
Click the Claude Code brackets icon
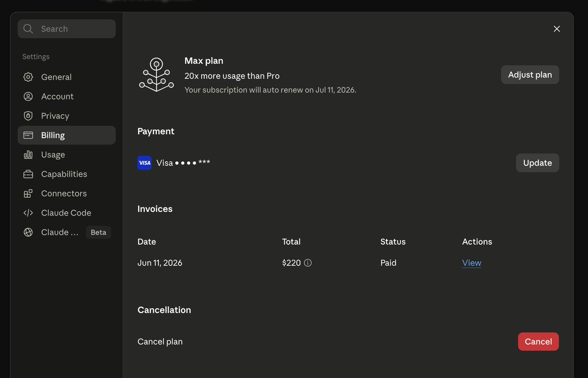click(x=28, y=213)
